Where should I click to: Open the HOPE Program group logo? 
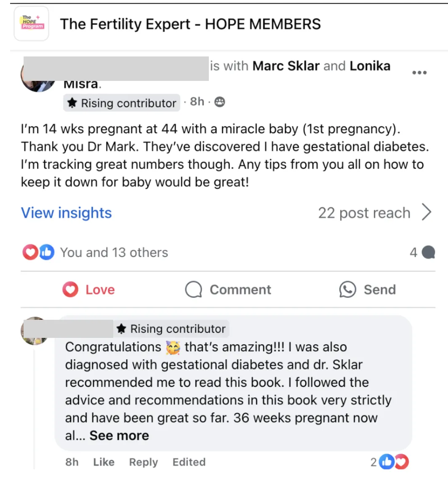coord(31,24)
